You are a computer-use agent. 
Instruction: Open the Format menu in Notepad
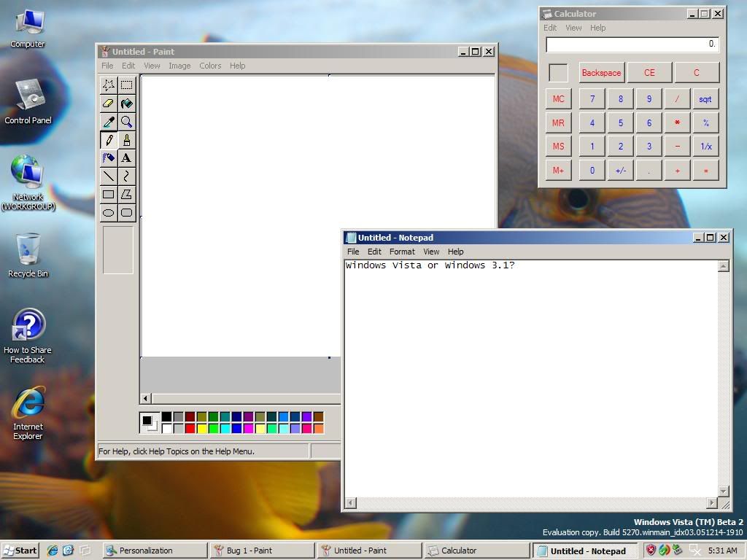[x=402, y=252]
